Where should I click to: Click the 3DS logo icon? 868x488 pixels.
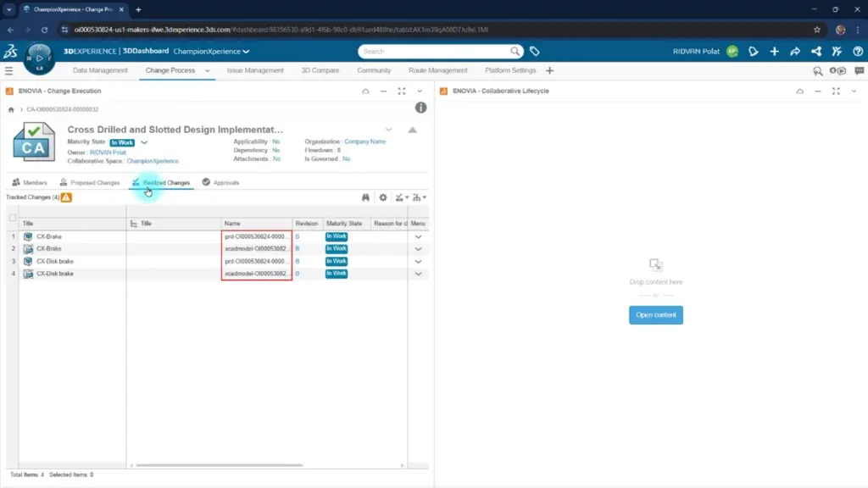[10, 51]
